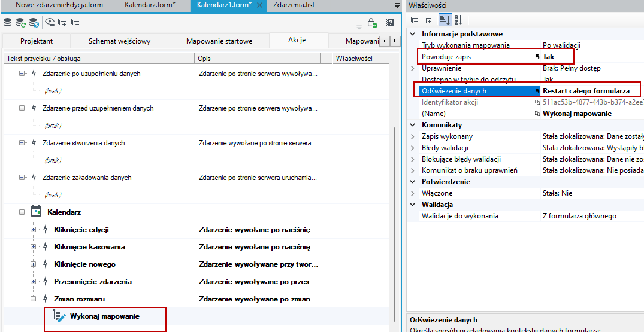Screen dimensions: 644x332
Task: Click the plain database icon in toolbar
Action: (x=7, y=22)
